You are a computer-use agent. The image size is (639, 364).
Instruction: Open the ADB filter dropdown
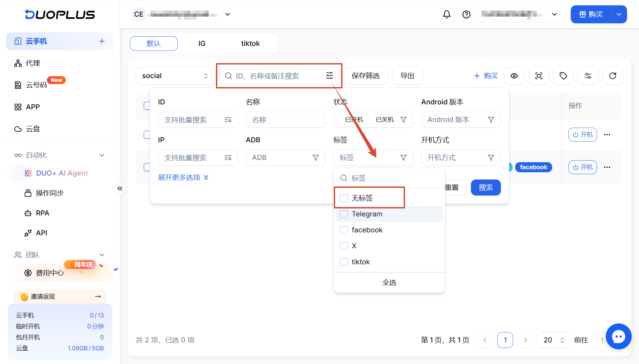[286, 158]
